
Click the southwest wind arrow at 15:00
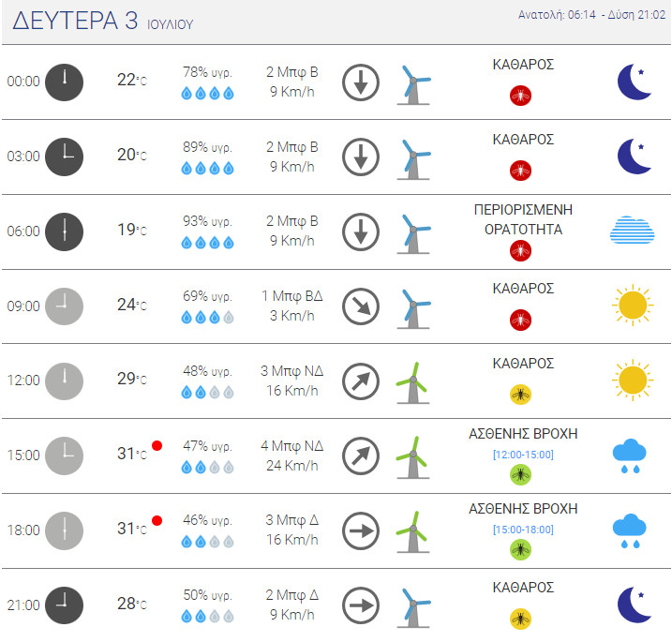coord(360,455)
